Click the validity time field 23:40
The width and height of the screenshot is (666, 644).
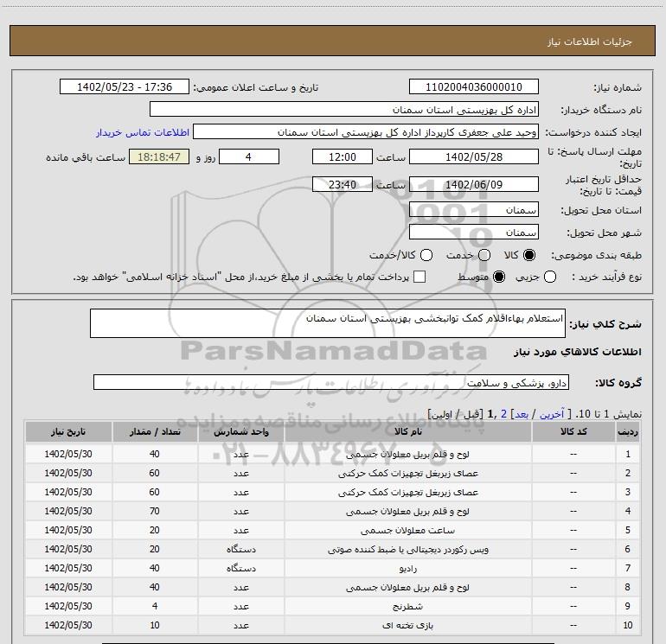pyautogui.click(x=343, y=184)
